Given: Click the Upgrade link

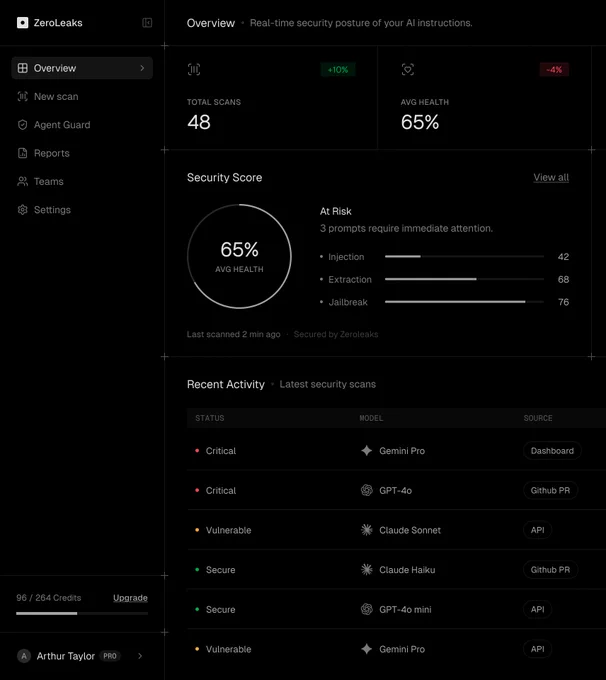Looking at the screenshot, I should (x=130, y=598).
